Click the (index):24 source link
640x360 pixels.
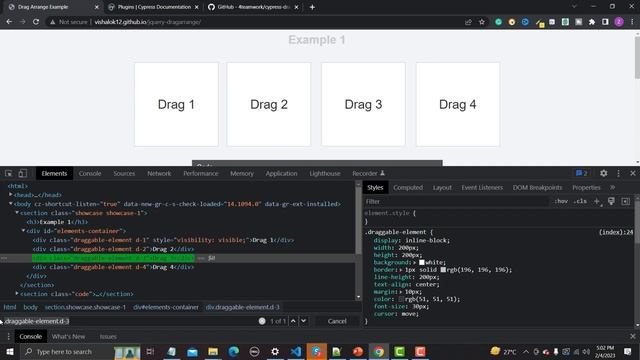(616, 232)
